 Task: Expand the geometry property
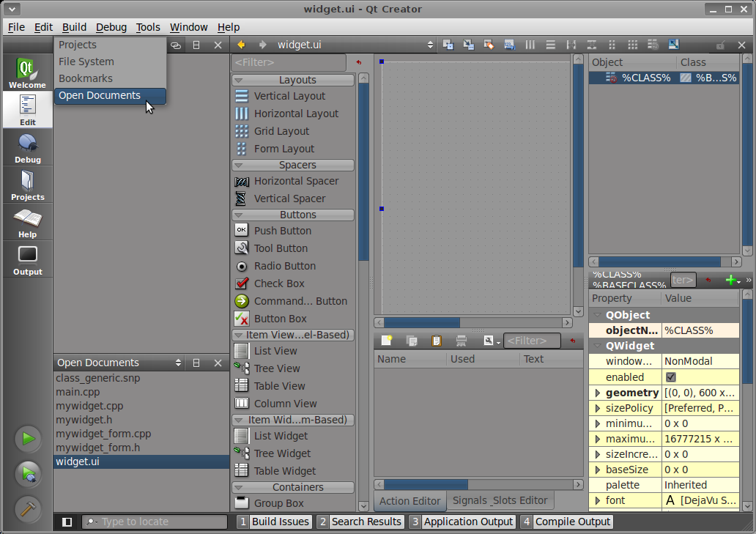[598, 393]
